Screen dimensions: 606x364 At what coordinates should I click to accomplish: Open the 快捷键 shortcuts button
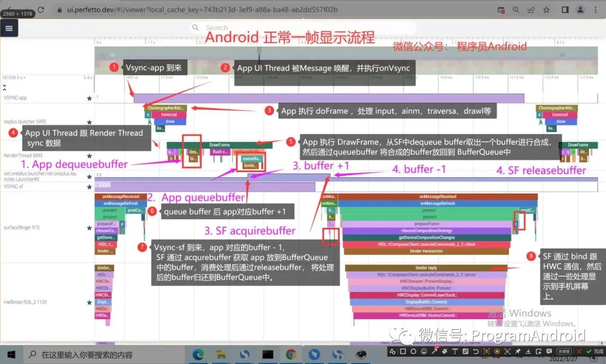(x=564, y=352)
